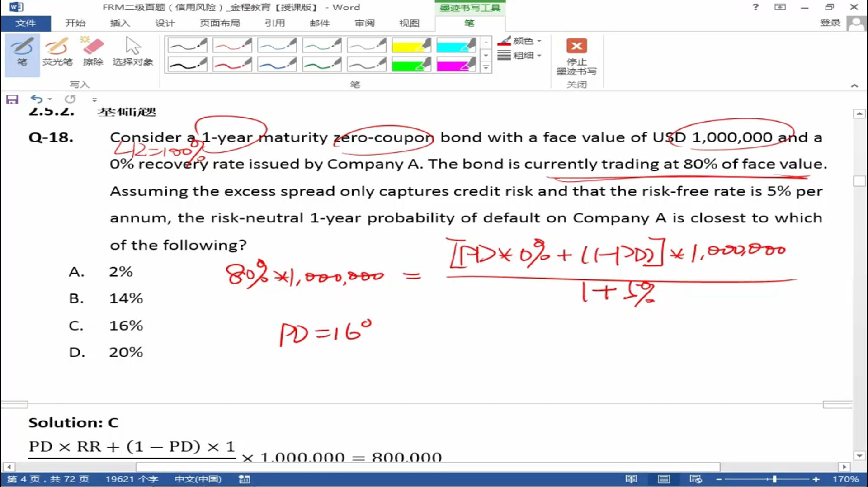Open Word Help question mark
The image size is (868, 487).
click(755, 7)
